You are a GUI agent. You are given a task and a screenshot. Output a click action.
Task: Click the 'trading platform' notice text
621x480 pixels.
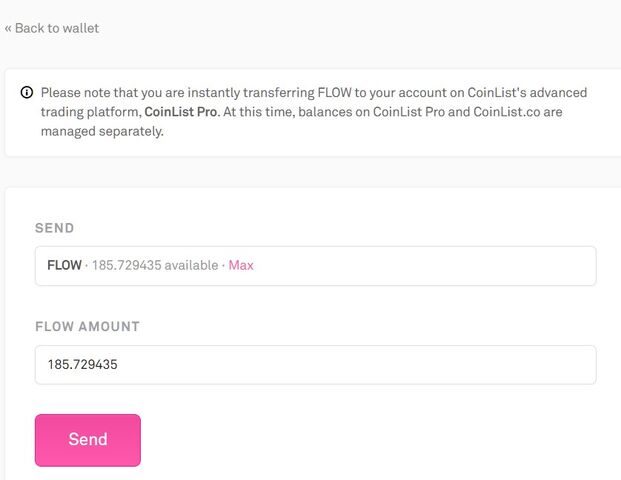[x=91, y=112]
